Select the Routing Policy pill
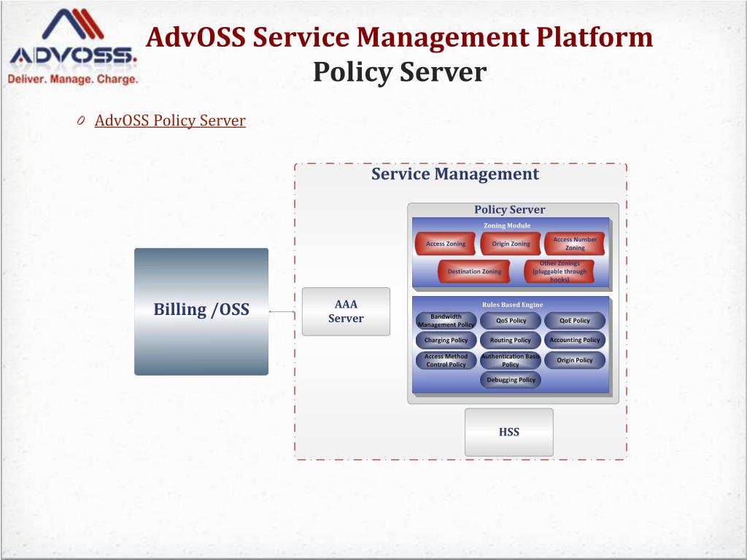Viewport: 747px width, 560px height. 511,340
